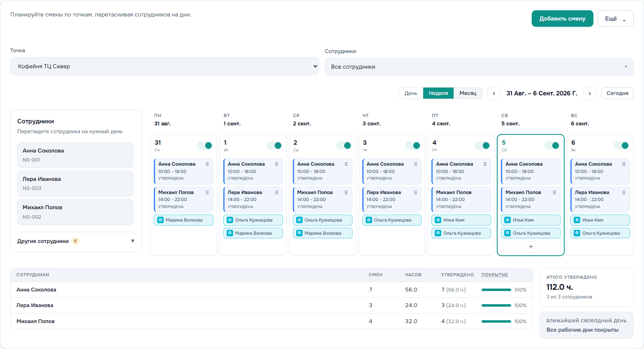The height and width of the screenshot is (349, 644).
Task: Toggle off the switch for Monday 31
Action: (x=205, y=146)
